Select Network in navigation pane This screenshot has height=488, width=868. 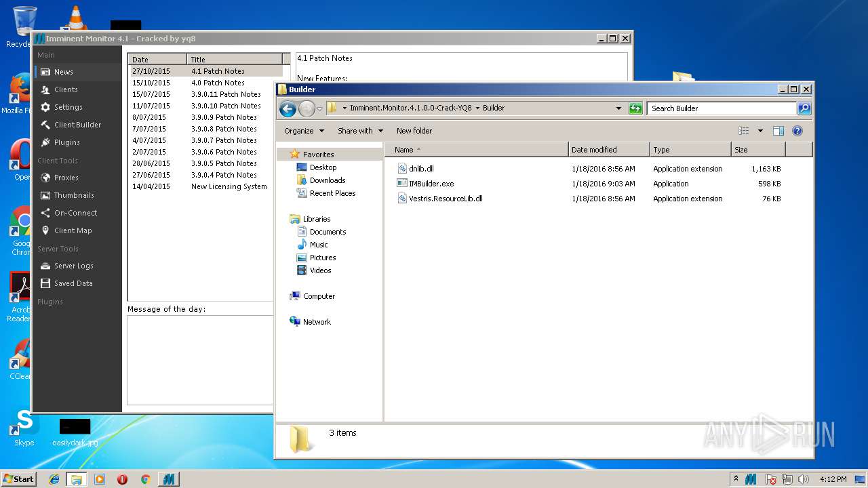tap(317, 322)
